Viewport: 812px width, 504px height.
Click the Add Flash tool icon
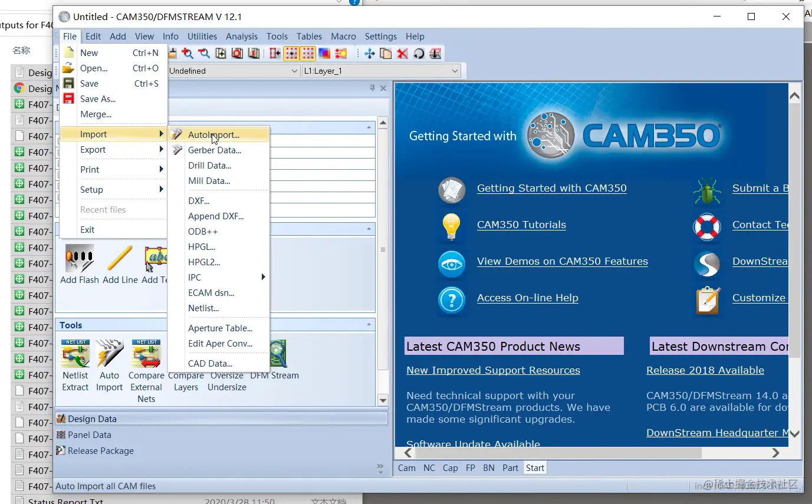click(79, 258)
